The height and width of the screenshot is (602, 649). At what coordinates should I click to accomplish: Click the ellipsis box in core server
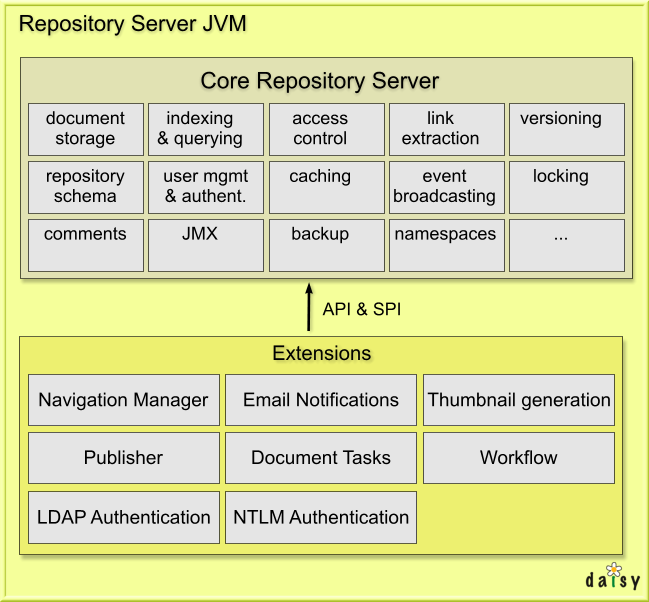[566, 245]
